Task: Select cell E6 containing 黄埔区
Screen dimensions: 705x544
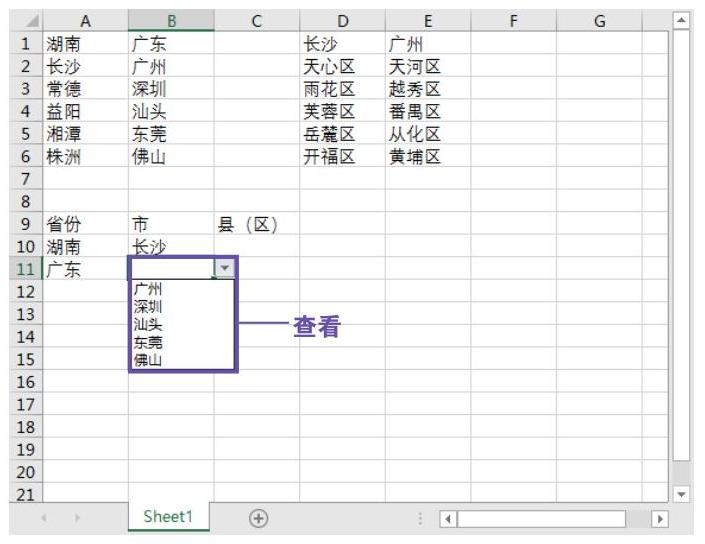Action: (428, 156)
